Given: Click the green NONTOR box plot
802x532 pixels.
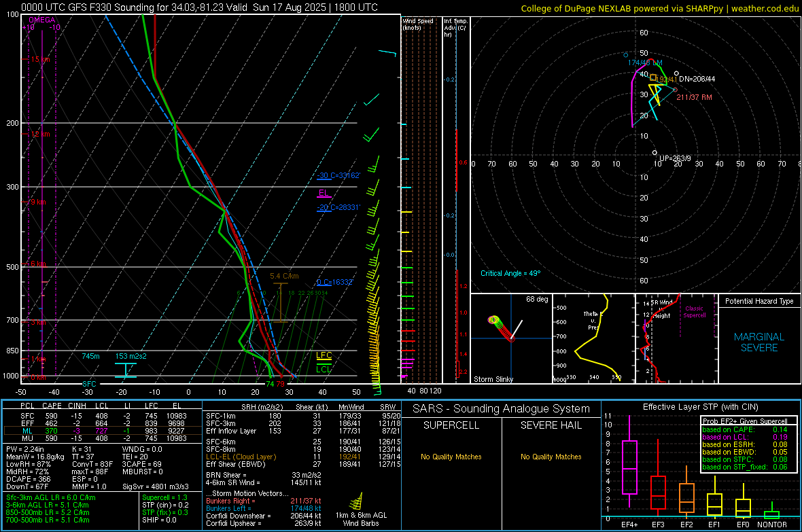Looking at the screenshot, I should pyautogui.click(x=772, y=512).
